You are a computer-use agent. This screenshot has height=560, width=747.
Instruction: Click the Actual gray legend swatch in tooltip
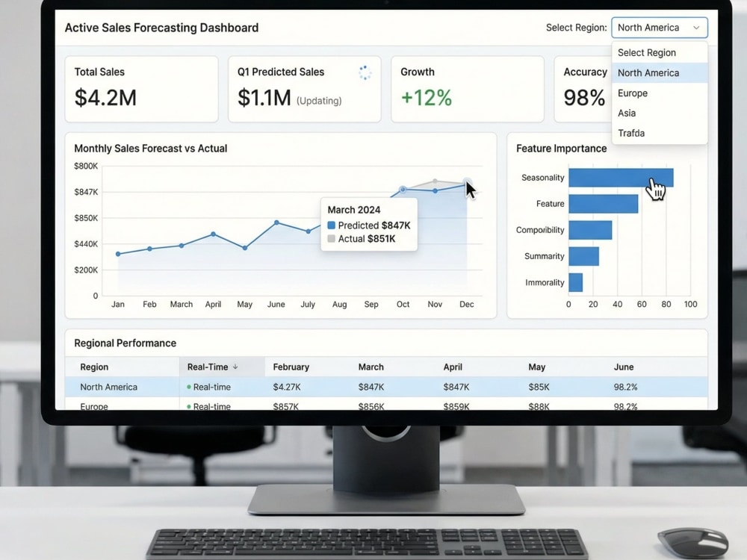332,239
